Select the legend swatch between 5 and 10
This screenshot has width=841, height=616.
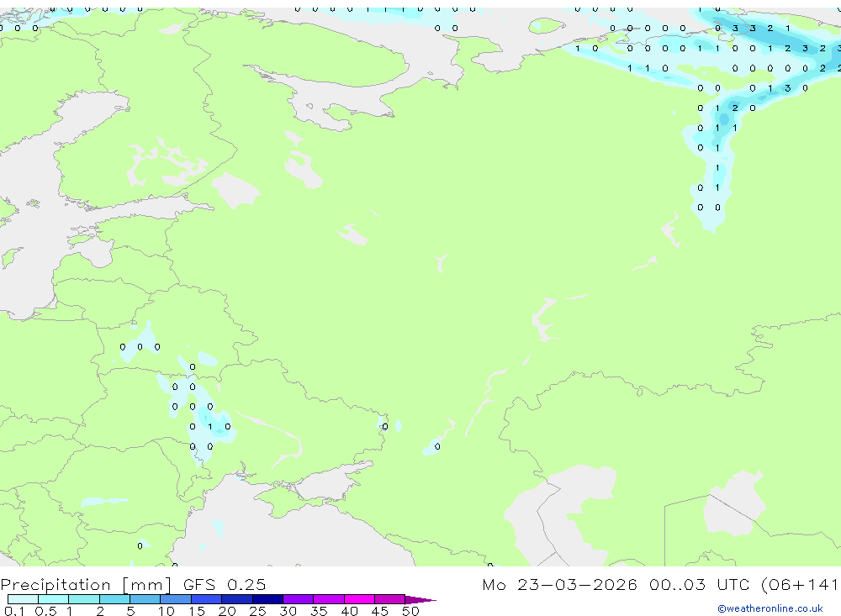click(145, 599)
